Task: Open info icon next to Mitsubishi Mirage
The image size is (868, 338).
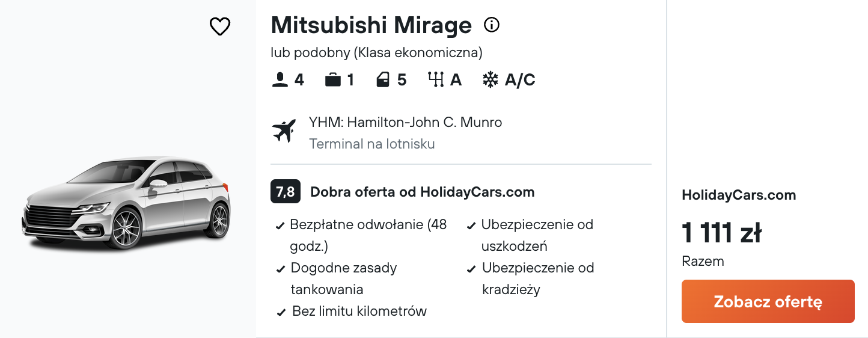Action: coord(492,25)
